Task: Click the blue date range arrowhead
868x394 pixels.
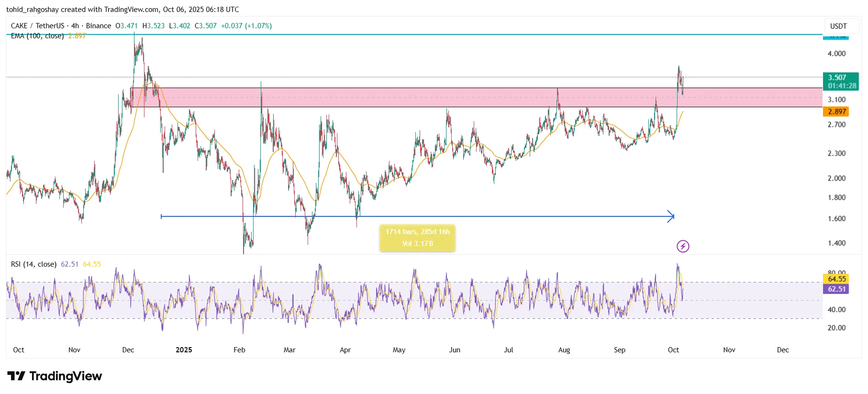Action: pyautogui.click(x=671, y=216)
